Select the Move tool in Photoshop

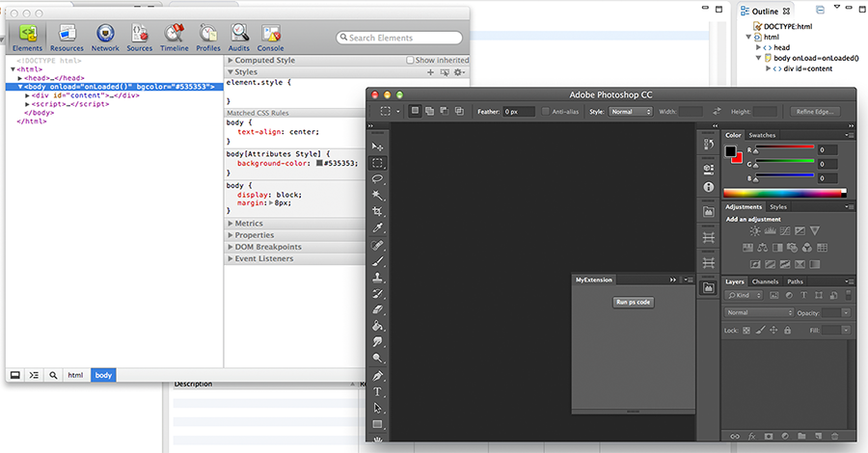377,147
